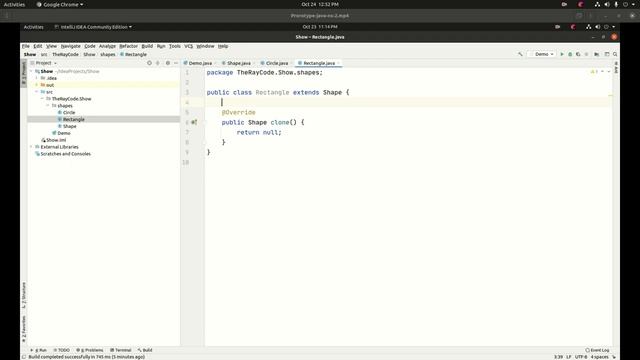Select Show.iml file in project tree
This screenshot has width=640, height=360.
click(56, 140)
